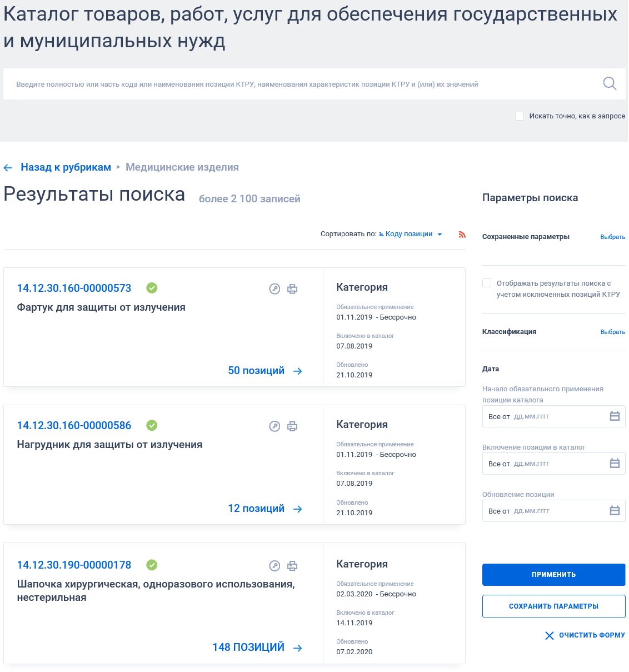
Task: Toggle display of excluded КТРУ positions checkbox
Action: coord(487,283)
